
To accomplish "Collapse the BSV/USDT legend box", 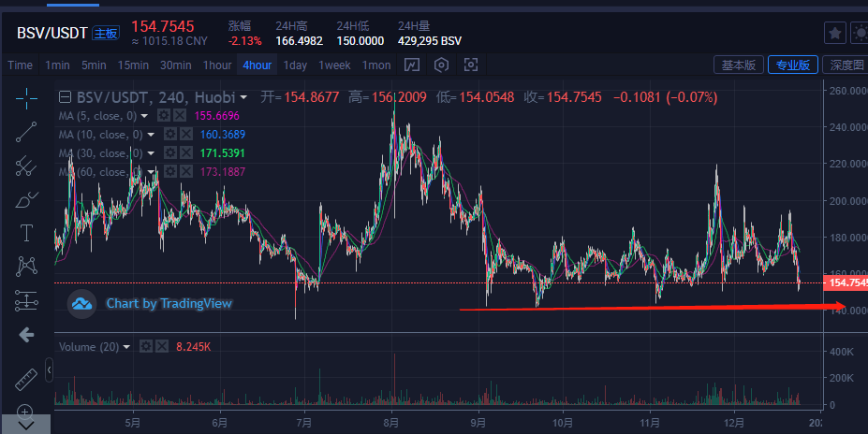I will coord(65,97).
